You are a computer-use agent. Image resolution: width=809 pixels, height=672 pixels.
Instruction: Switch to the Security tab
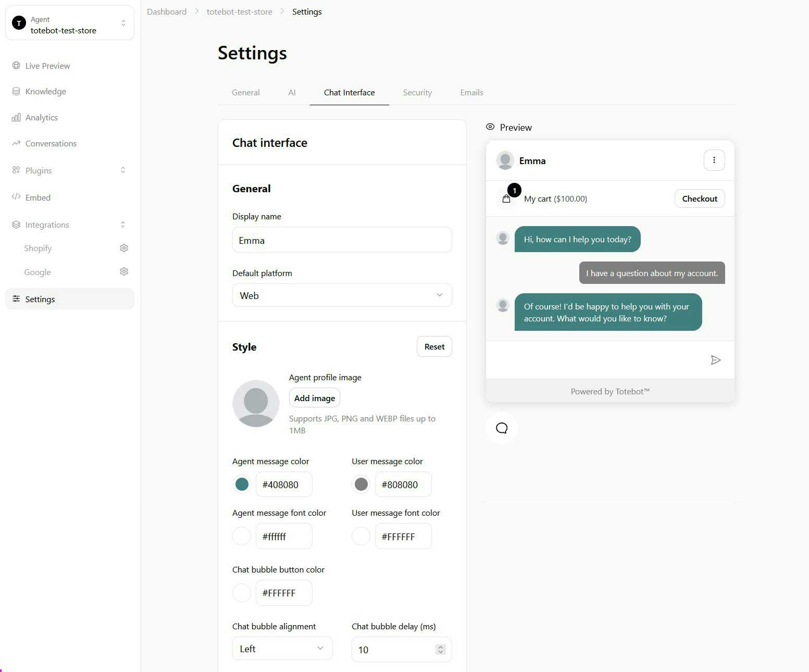click(x=417, y=92)
